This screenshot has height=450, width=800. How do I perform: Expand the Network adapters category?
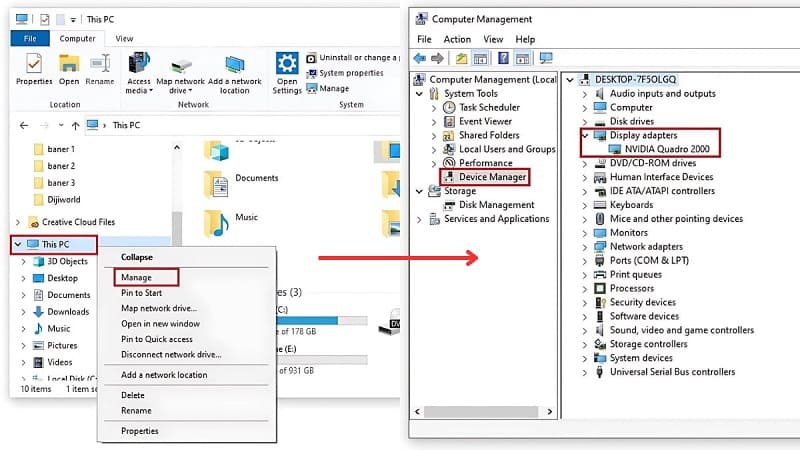585,246
